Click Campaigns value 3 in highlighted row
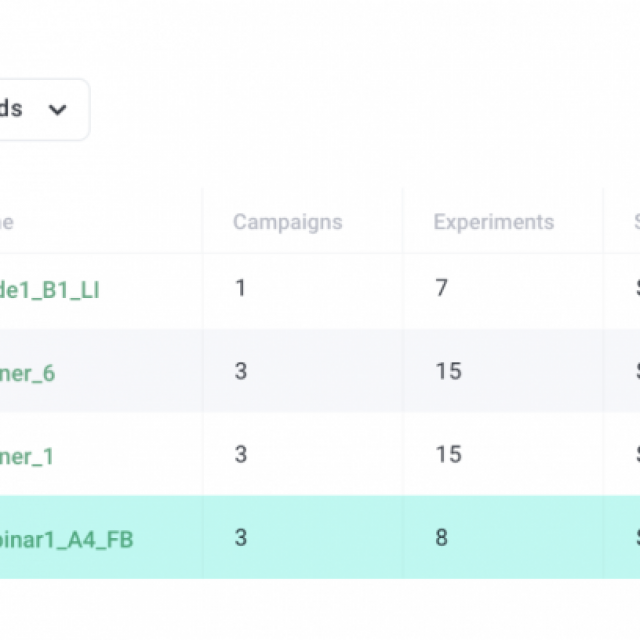The image size is (640, 640). pos(240,538)
